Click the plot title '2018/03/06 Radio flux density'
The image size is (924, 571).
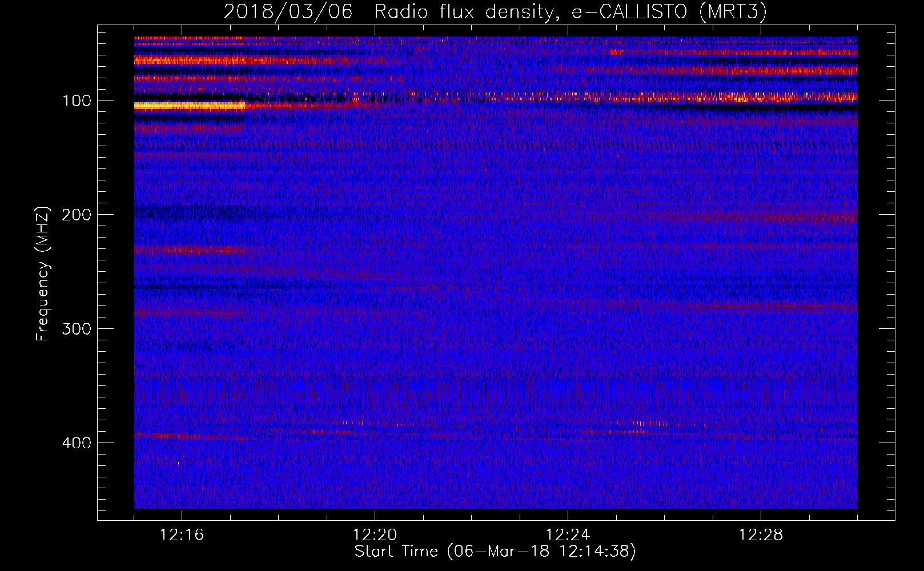[495, 12]
